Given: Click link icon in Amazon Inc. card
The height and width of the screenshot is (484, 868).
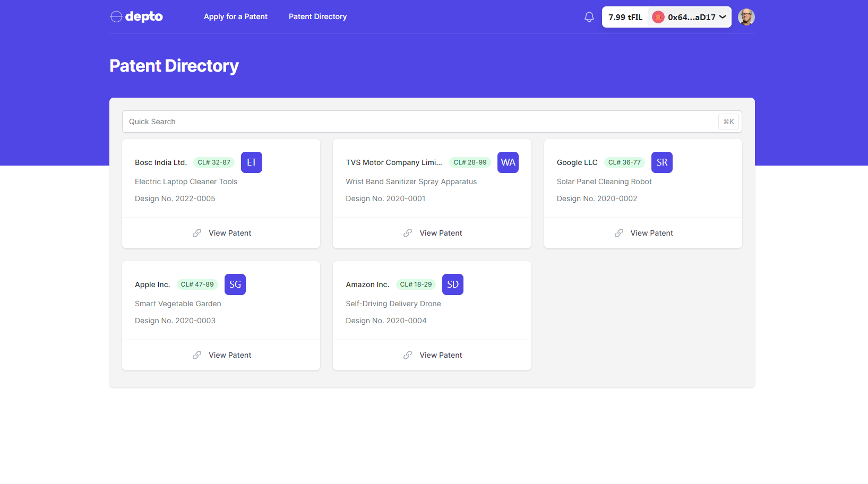Looking at the screenshot, I should [x=408, y=355].
